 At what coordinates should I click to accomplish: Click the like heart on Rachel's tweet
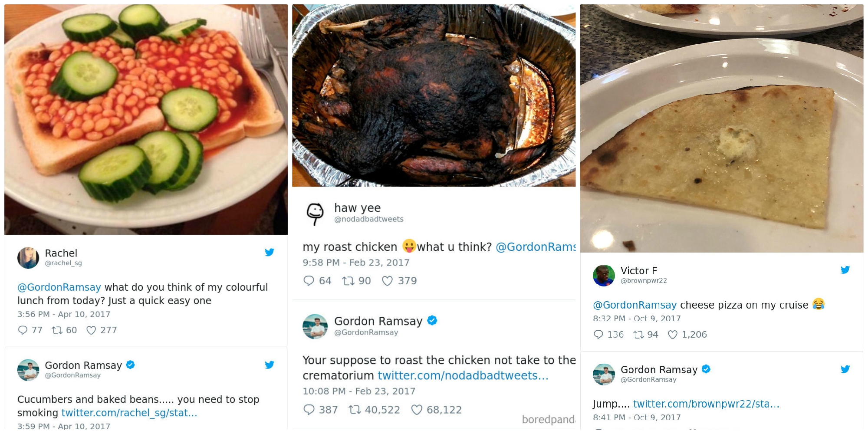click(x=91, y=330)
